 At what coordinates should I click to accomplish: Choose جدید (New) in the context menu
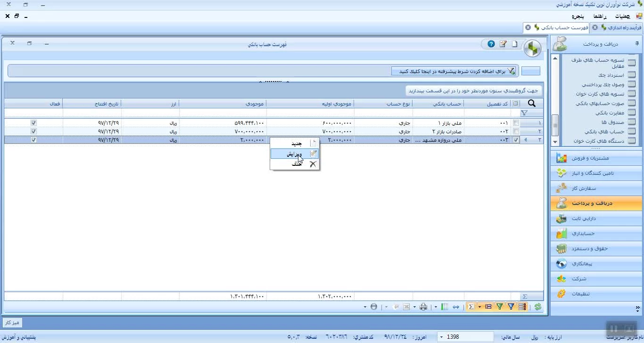pos(295,143)
